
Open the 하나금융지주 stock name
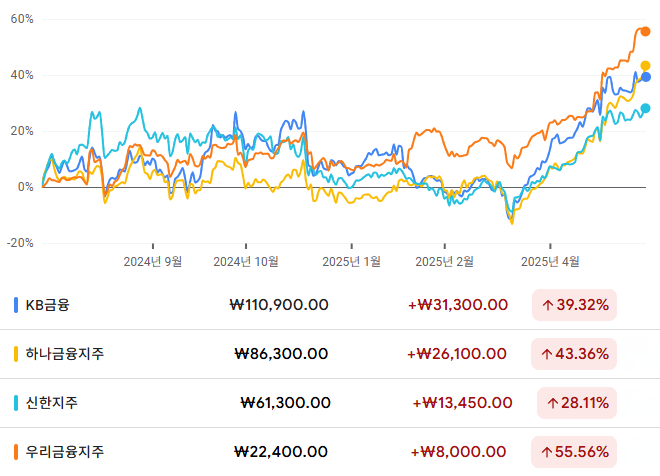coord(65,353)
